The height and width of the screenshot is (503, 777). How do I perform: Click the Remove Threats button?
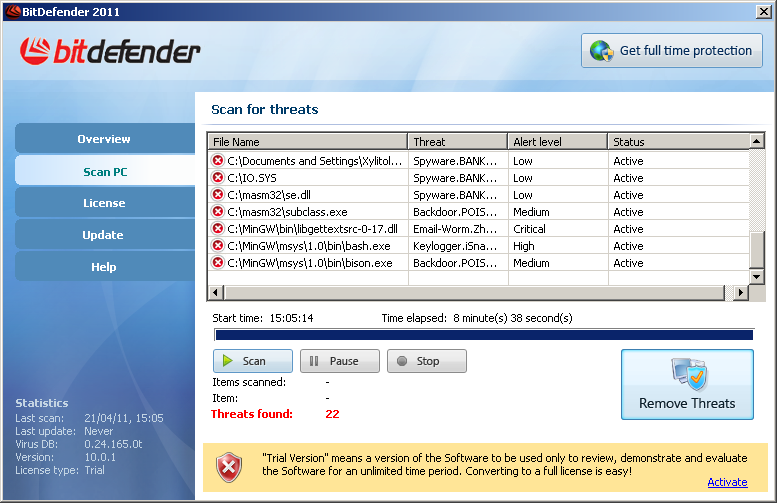pyautogui.click(x=687, y=385)
